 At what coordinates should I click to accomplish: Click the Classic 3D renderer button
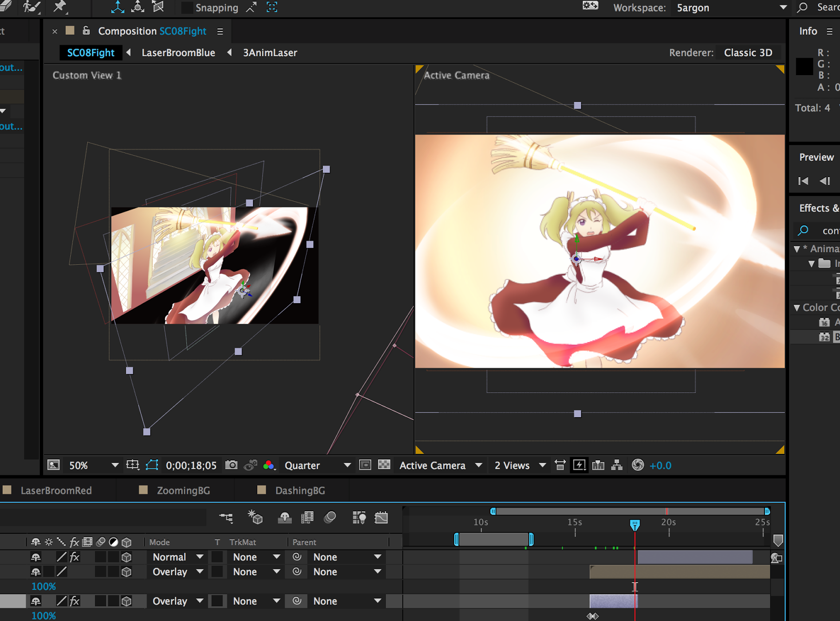[x=748, y=53]
